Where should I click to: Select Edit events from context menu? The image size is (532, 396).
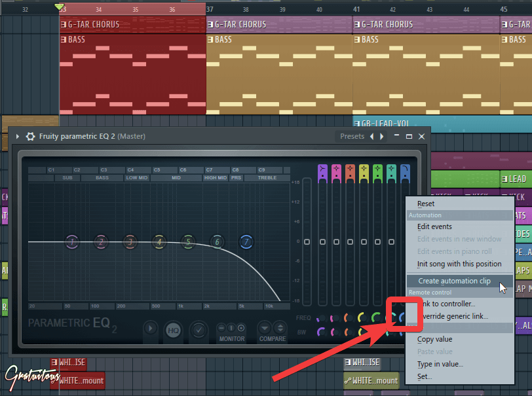click(x=434, y=226)
